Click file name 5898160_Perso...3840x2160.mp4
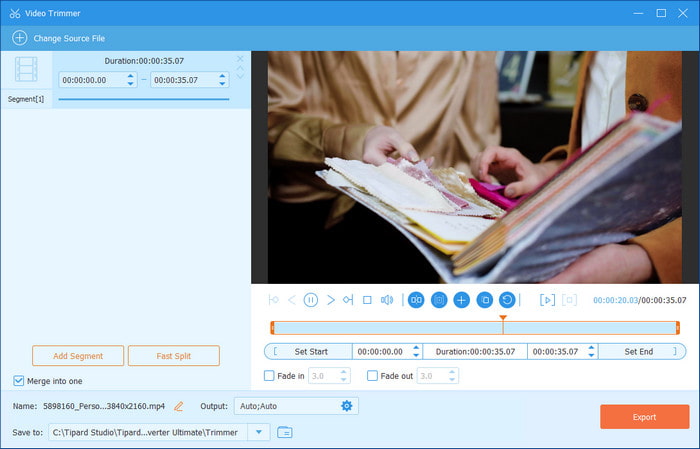 click(x=104, y=406)
